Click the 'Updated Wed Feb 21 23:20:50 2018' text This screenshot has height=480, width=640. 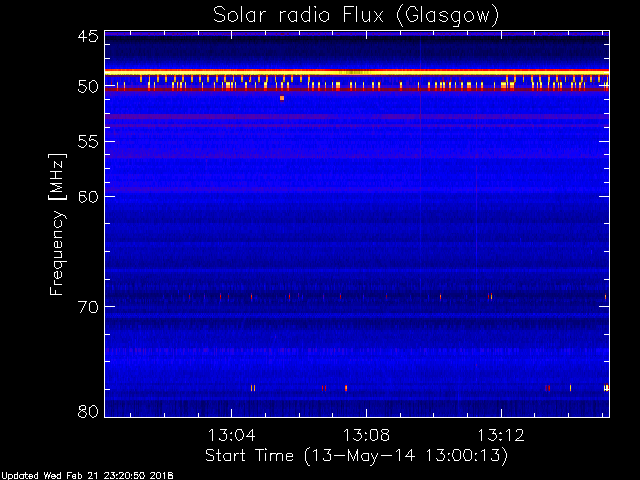(x=87, y=476)
